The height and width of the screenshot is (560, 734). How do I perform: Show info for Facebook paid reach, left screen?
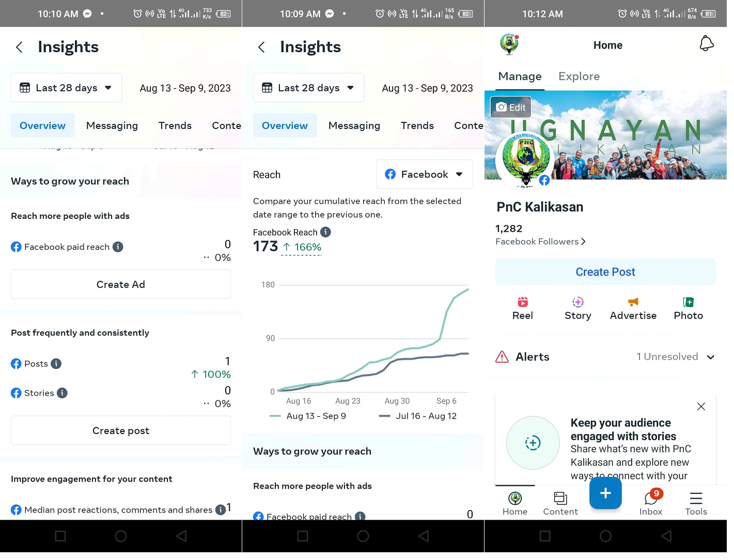(118, 247)
